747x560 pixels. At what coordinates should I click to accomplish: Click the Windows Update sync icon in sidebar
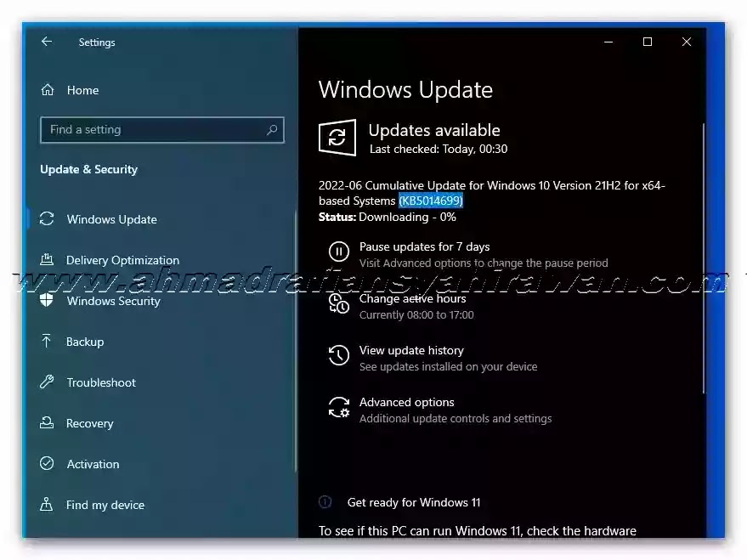(x=48, y=219)
